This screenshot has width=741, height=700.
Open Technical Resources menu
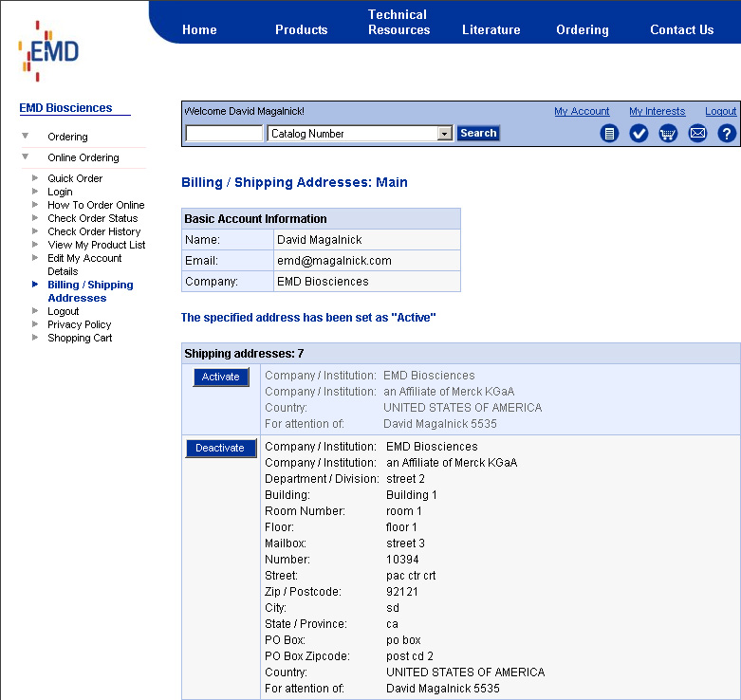[x=398, y=22]
